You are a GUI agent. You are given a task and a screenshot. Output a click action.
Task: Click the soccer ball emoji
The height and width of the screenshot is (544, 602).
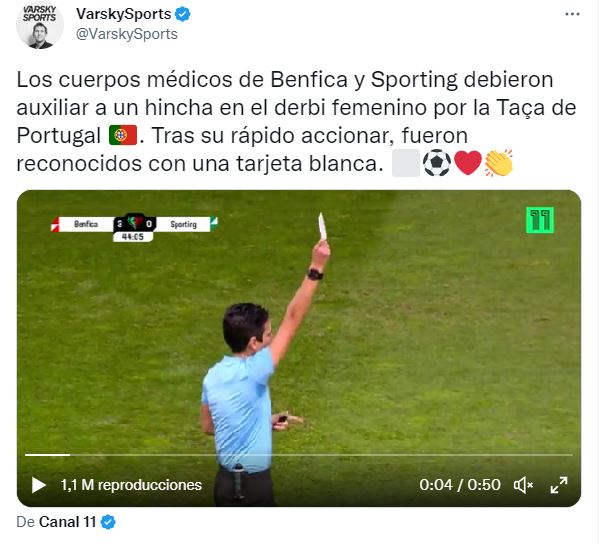(437, 163)
